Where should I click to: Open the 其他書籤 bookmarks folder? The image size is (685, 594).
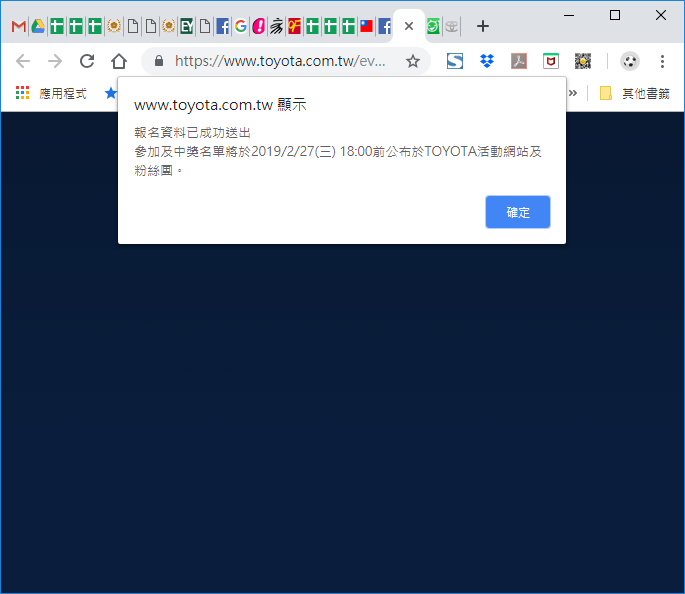[x=635, y=93]
